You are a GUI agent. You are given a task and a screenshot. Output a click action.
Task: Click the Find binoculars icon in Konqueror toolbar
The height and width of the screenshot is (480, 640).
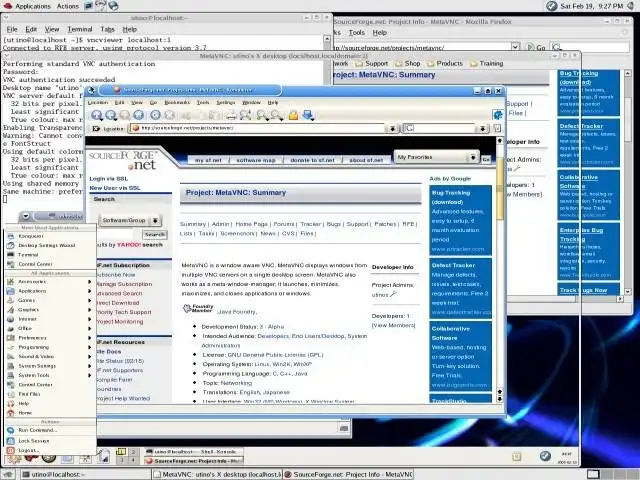[245, 116]
